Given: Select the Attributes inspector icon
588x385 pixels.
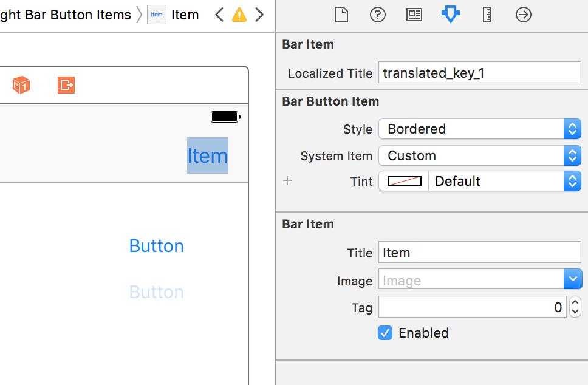Looking at the screenshot, I should (x=450, y=16).
